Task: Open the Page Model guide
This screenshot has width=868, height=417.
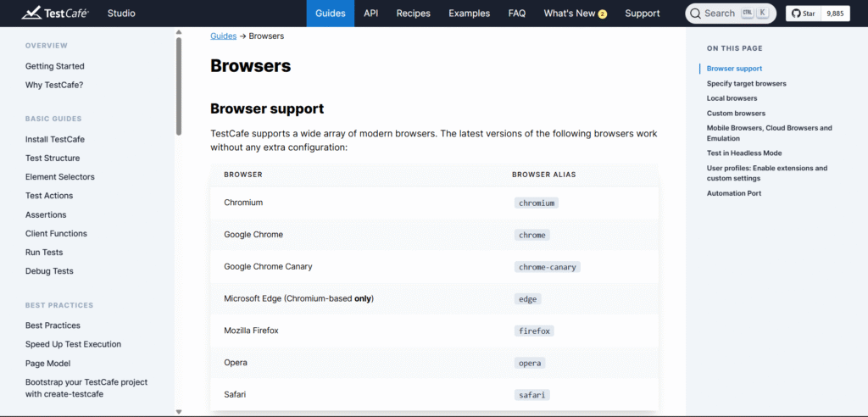Action: click(x=47, y=364)
